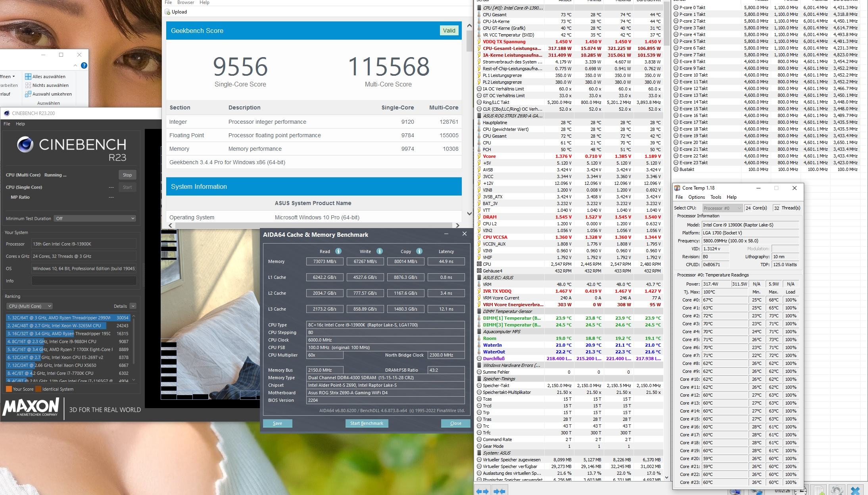Click the Info input field in Cinebench
Viewport: 868px width, 495px height.
coord(84,281)
